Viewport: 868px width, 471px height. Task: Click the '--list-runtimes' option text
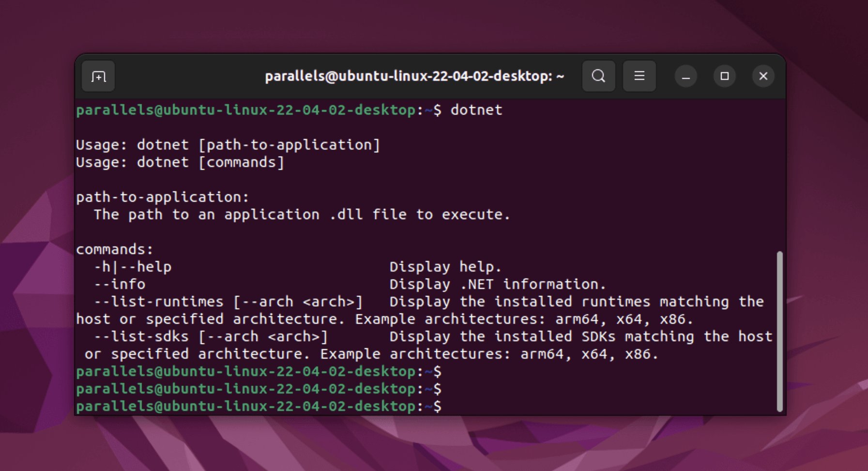tap(159, 302)
